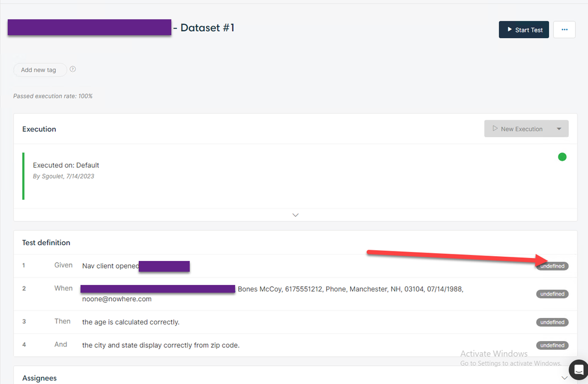The image size is (588, 384).
Task: Click the Passed execution rate: 100% text
Action: pyautogui.click(x=53, y=96)
